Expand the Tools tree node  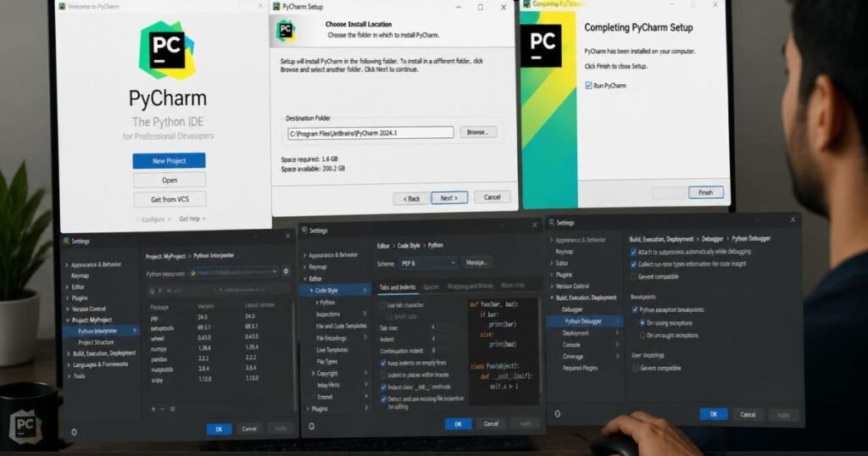69,376
